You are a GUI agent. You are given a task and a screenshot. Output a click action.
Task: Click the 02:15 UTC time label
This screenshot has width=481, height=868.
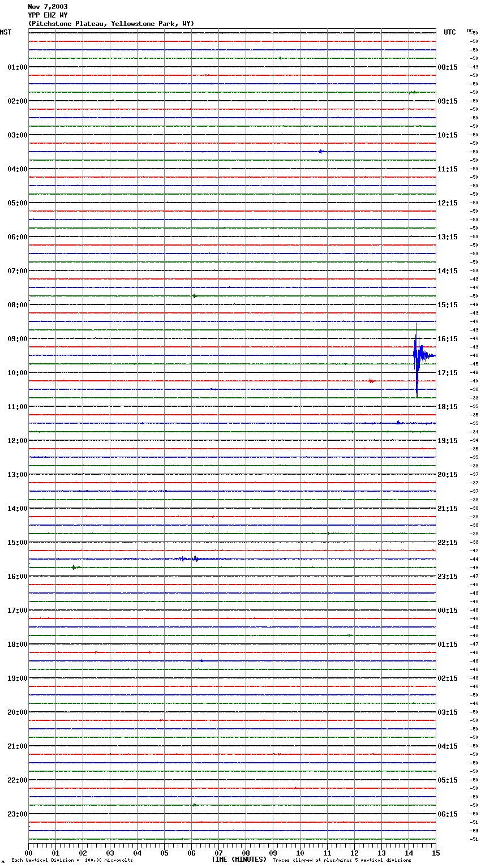[448, 678]
